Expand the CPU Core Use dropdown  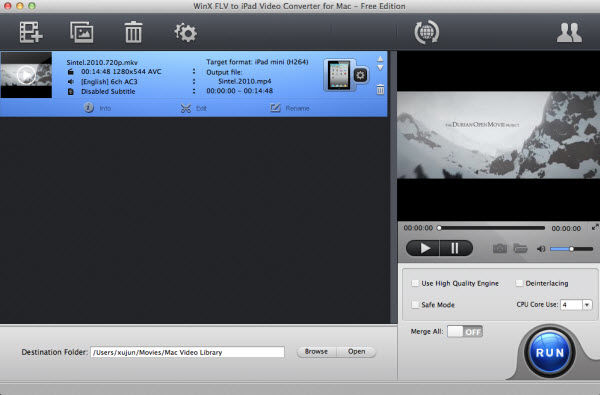coord(587,305)
